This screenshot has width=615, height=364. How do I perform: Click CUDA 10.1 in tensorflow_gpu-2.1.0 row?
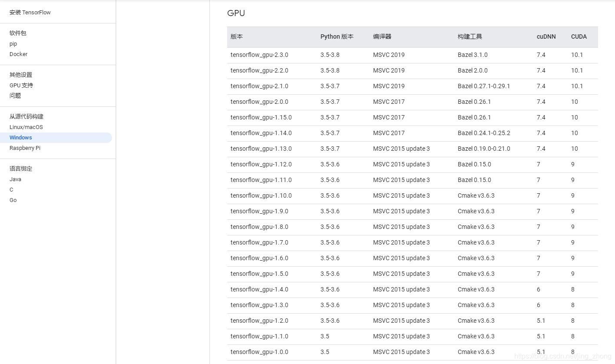(577, 86)
